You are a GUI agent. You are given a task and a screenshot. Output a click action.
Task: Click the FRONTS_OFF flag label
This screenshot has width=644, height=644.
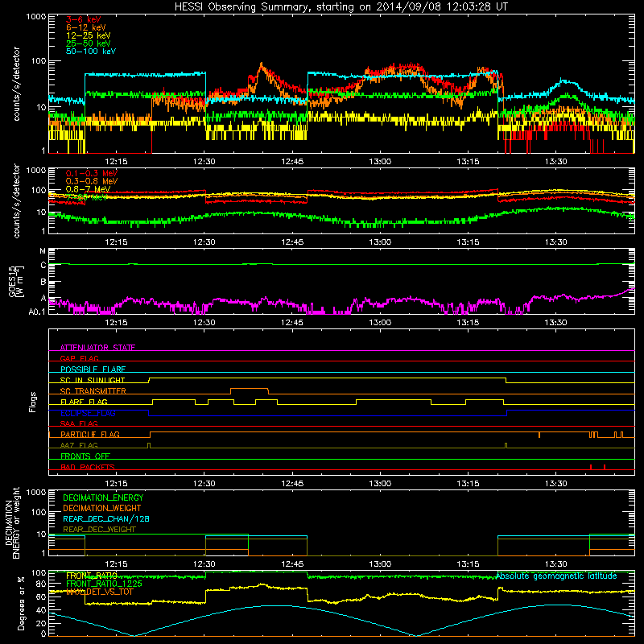85,456
